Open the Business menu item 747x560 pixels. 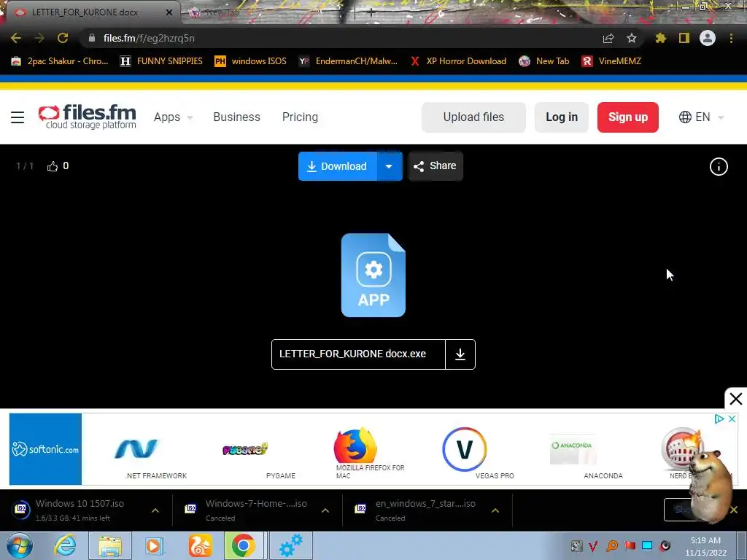point(237,117)
